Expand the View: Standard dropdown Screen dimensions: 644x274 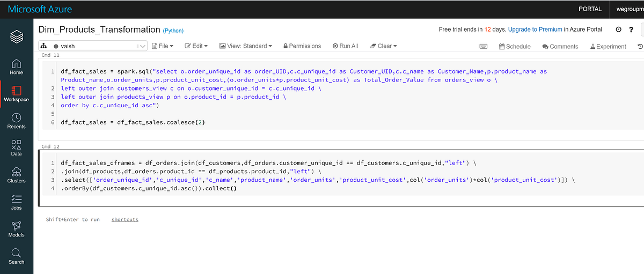(246, 46)
